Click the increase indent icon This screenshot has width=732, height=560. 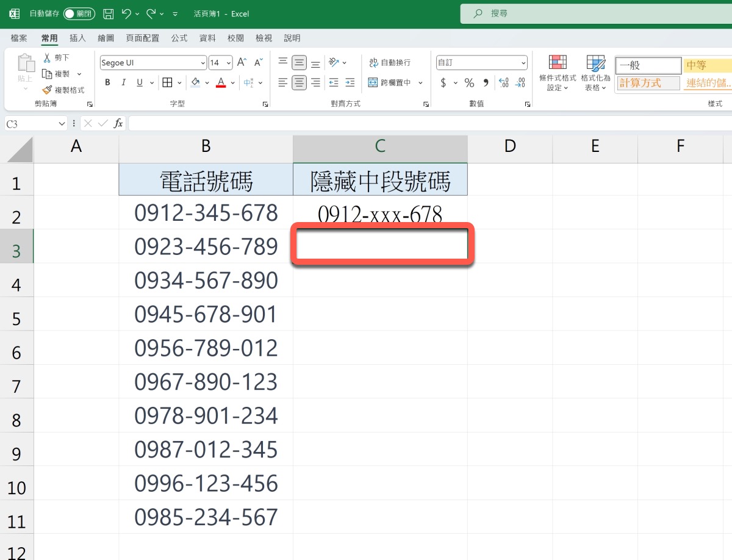point(350,82)
